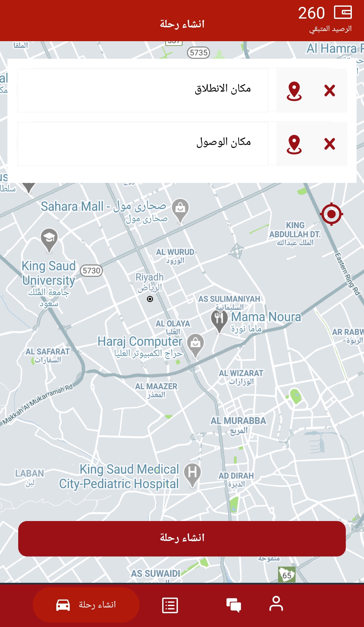Focus the مكان الوصول input field
Image resolution: width=364 pixels, height=627 pixels.
pyautogui.click(x=143, y=144)
